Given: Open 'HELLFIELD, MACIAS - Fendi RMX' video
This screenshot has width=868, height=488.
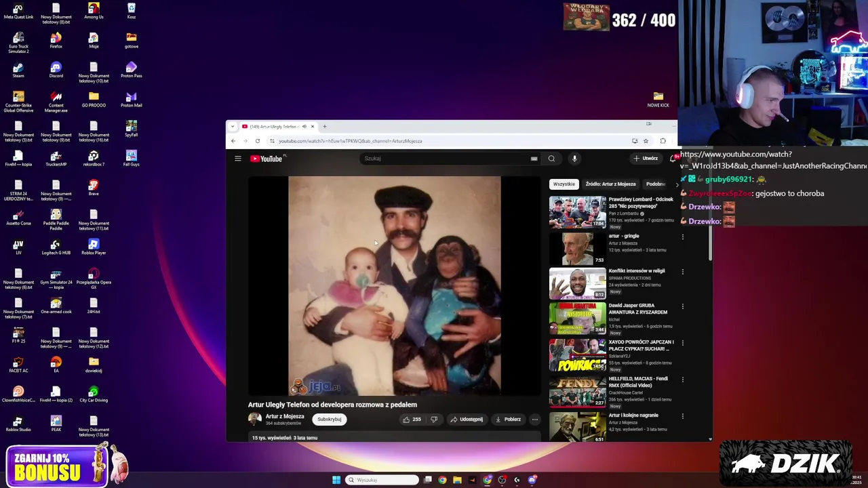Looking at the screenshot, I should (x=578, y=392).
